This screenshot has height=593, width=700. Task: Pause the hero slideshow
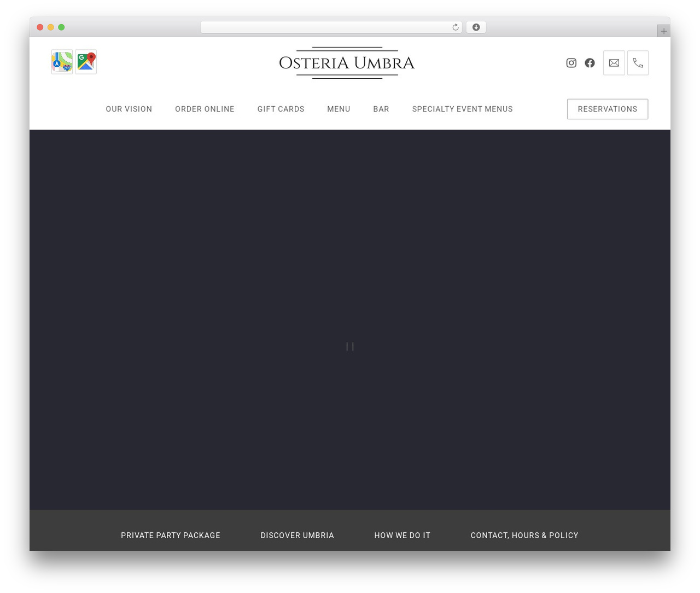[350, 346]
